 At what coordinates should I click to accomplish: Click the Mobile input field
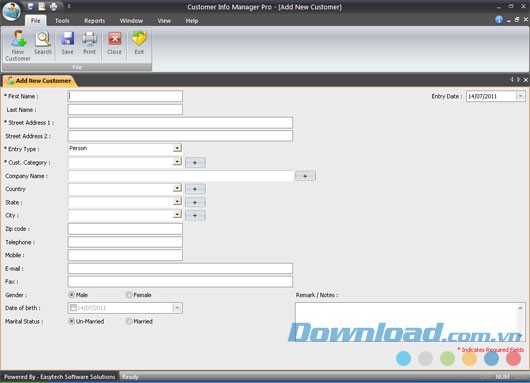point(125,255)
